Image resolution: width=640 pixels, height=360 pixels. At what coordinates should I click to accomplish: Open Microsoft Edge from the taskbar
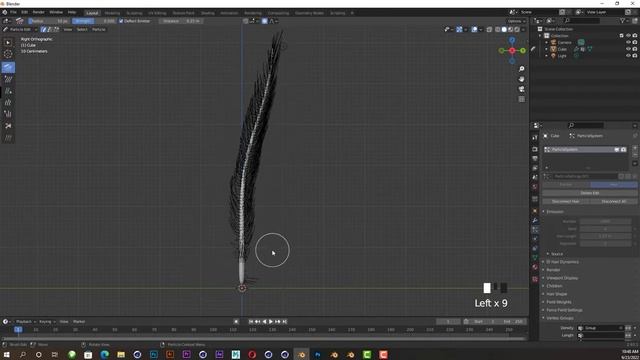(x=104, y=355)
